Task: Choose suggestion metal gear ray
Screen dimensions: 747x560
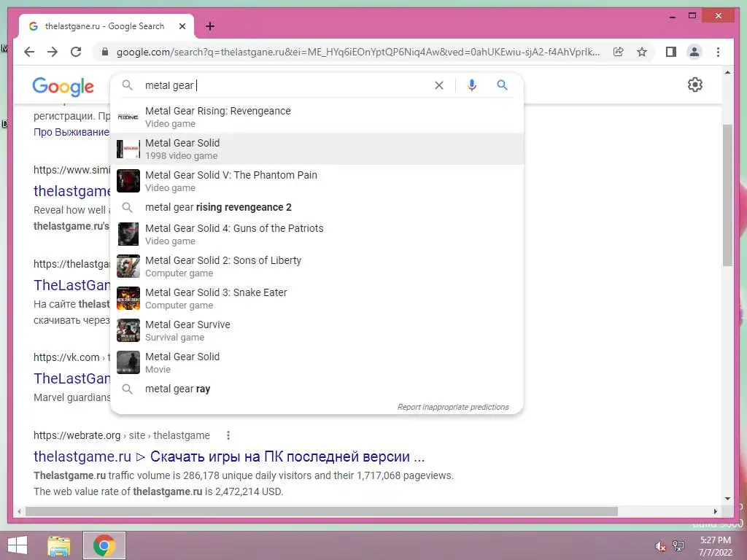Action: pyautogui.click(x=317, y=389)
